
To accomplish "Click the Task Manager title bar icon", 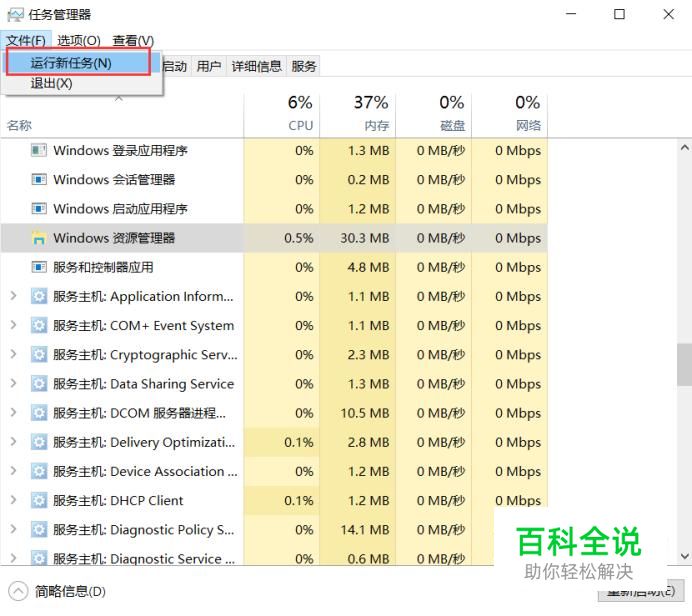I will coord(15,15).
